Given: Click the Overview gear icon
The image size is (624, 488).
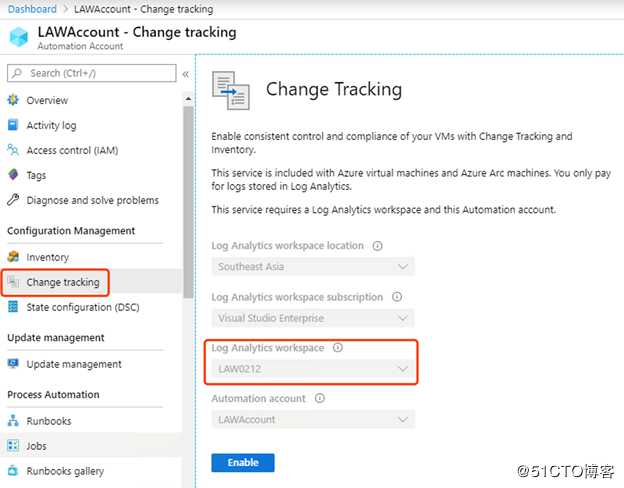Looking at the screenshot, I should click(13, 100).
